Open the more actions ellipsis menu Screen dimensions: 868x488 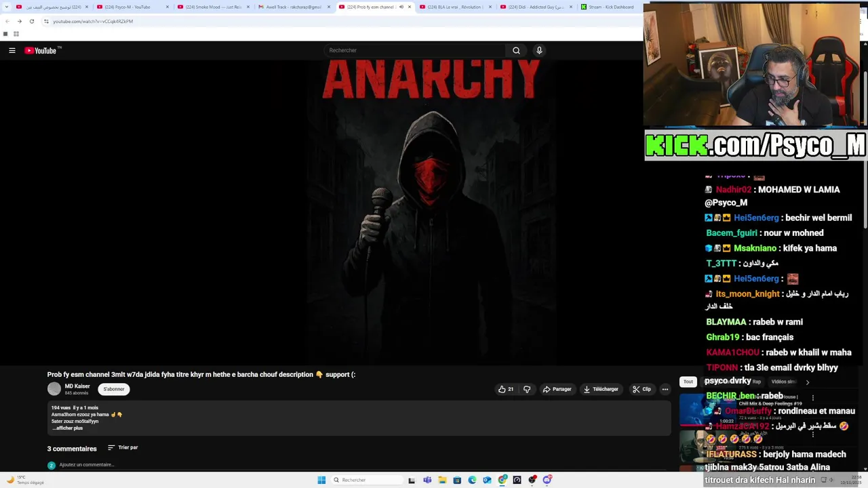(665, 389)
